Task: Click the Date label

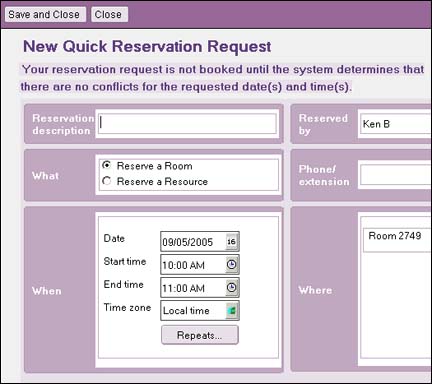Action: [114, 238]
